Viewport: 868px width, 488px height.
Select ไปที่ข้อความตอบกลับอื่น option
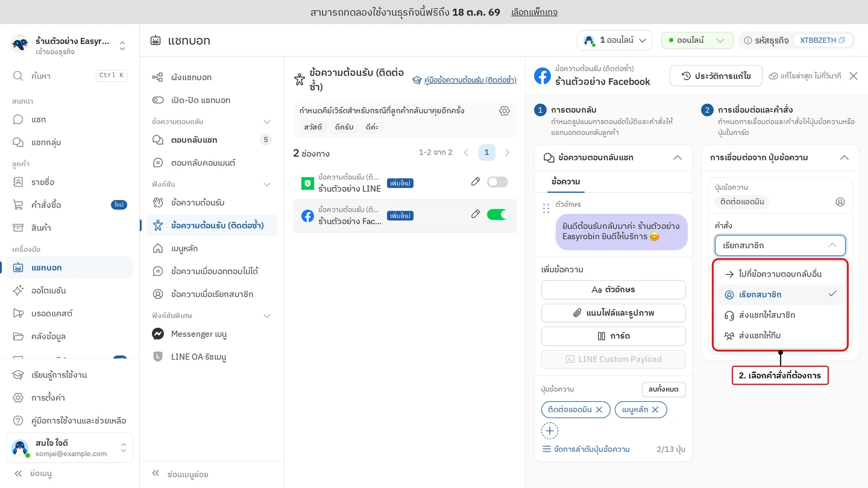(780, 274)
